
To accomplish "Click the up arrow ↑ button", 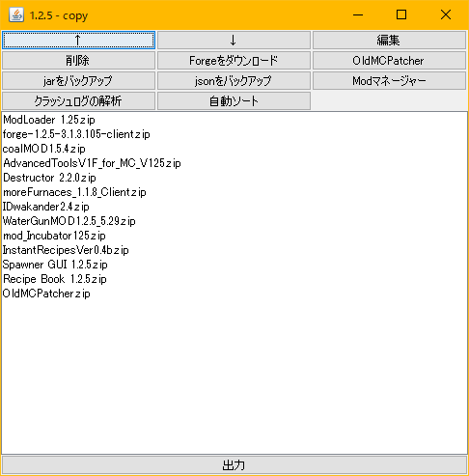I will 78,41.
